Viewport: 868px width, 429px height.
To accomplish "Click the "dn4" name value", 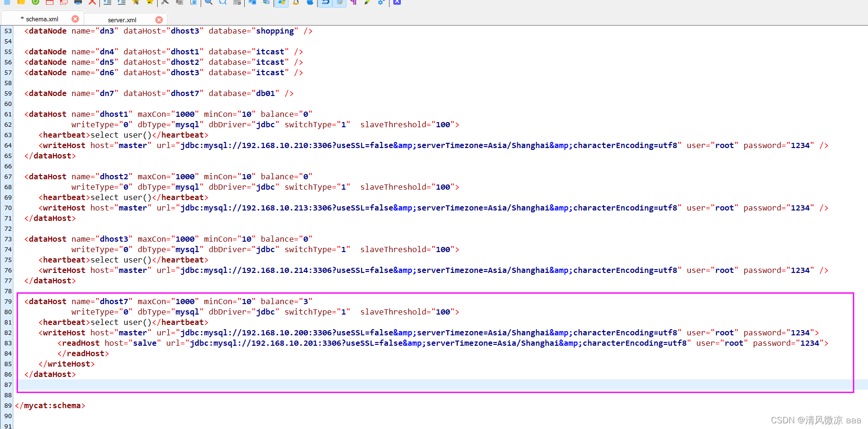I will click(107, 52).
